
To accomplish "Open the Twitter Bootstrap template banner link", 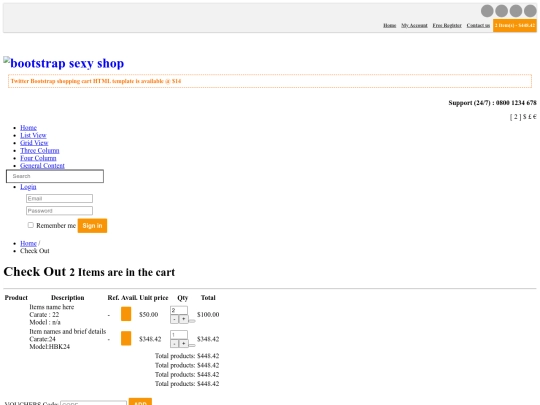I will (96, 81).
